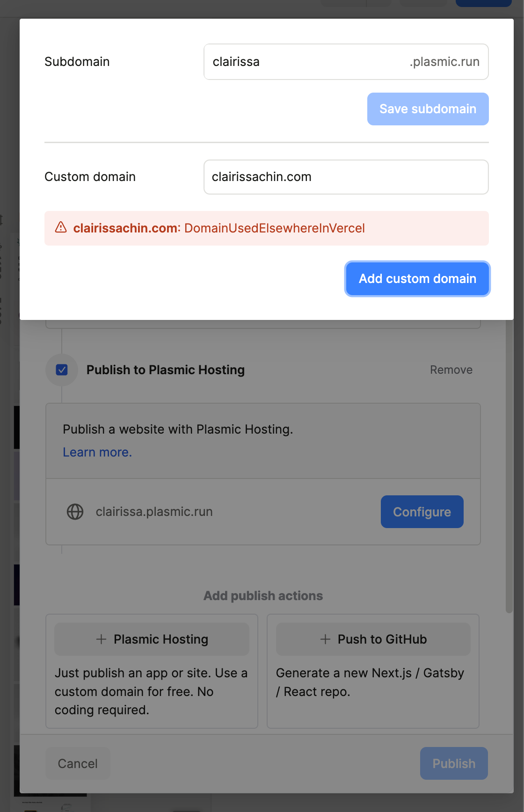The image size is (524, 812).
Task: Click the Publish to Plasmic Hosting heading
Action: (x=166, y=370)
